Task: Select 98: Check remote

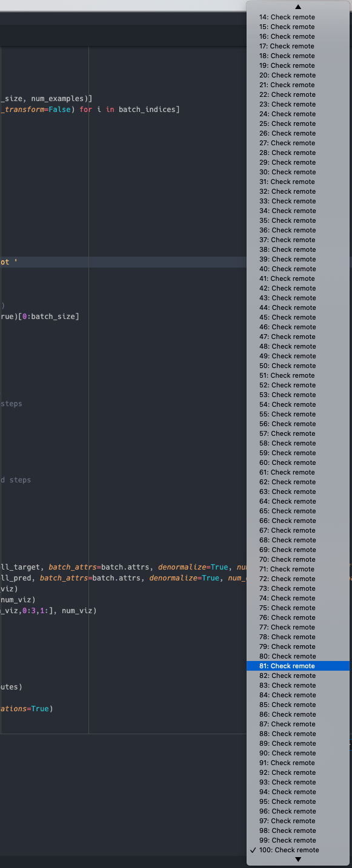Action: [298, 830]
